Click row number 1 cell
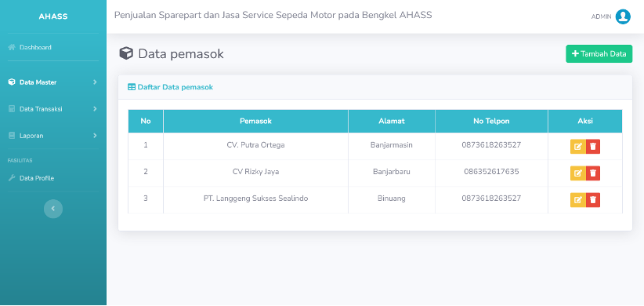 (x=146, y=145)
